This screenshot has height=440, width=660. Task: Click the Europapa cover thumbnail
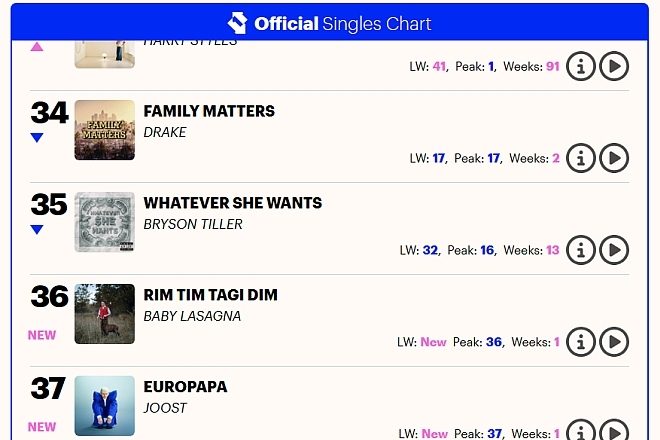click(x=105, y=406)
